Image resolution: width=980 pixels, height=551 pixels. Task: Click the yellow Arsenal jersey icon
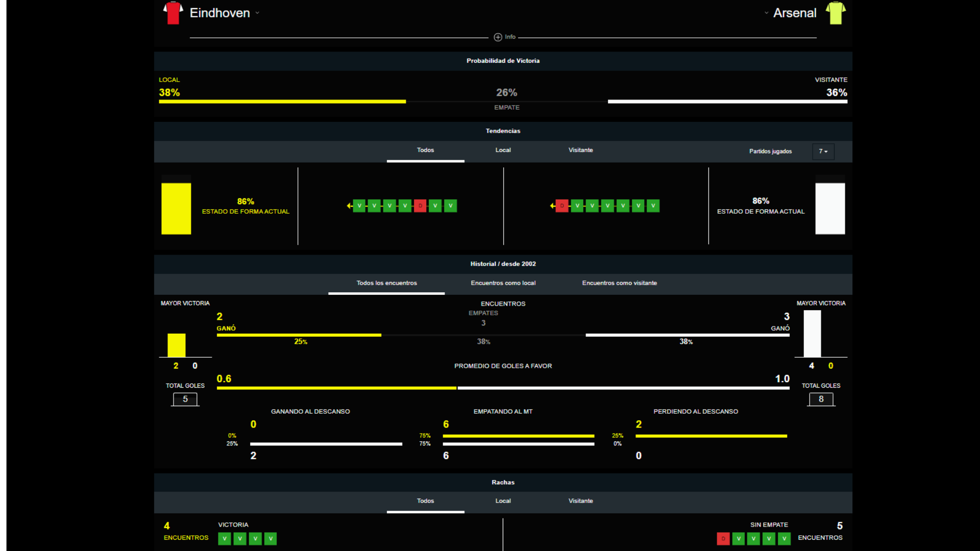click(x=836, y=13)
